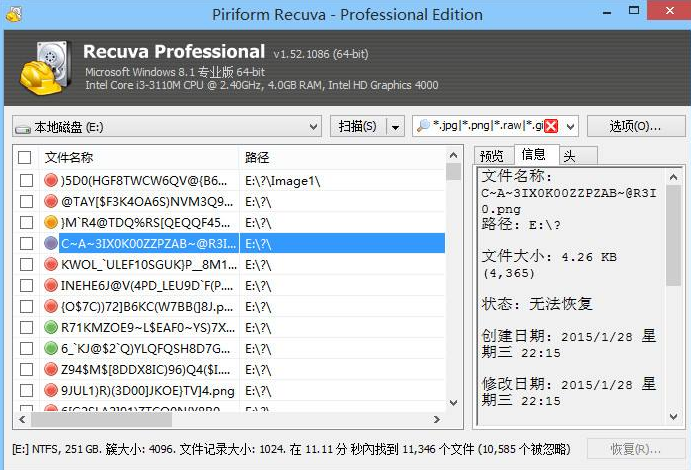Check the box for C~A~3IX0K00ZZPZAB file
This screenshot has height=470, width=691.
(26, 243)
